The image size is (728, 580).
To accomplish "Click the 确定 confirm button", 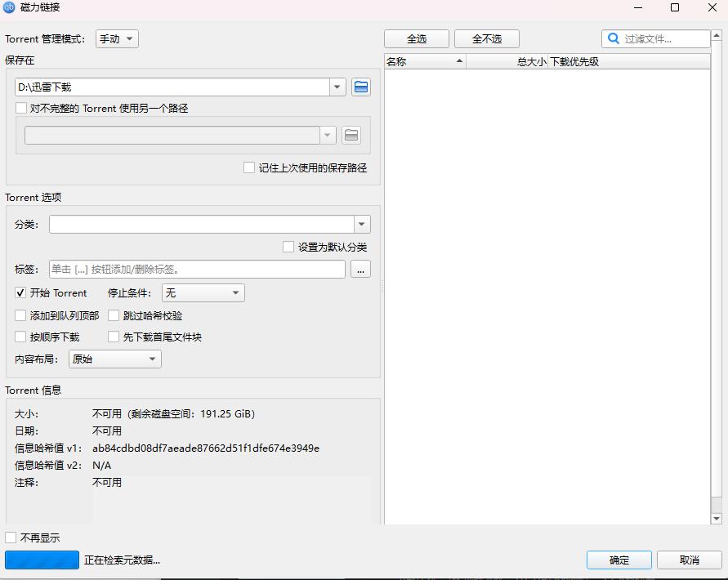I will click(619, 560).
